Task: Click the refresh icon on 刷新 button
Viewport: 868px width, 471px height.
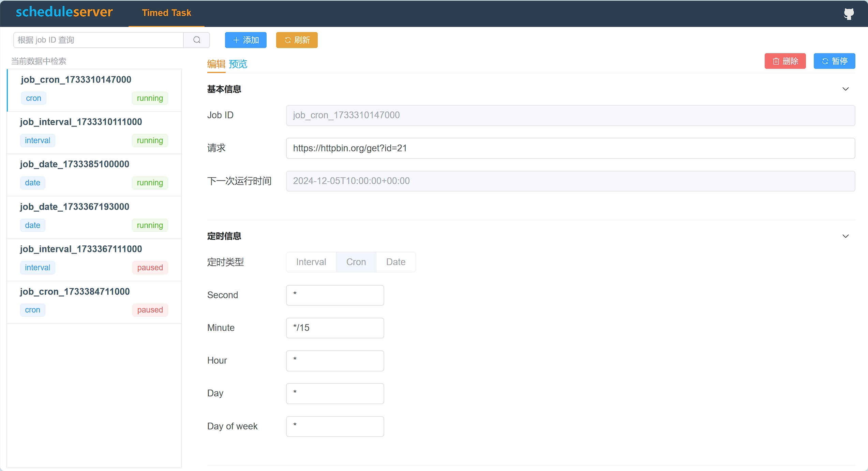Action: [x=287, y=40]
